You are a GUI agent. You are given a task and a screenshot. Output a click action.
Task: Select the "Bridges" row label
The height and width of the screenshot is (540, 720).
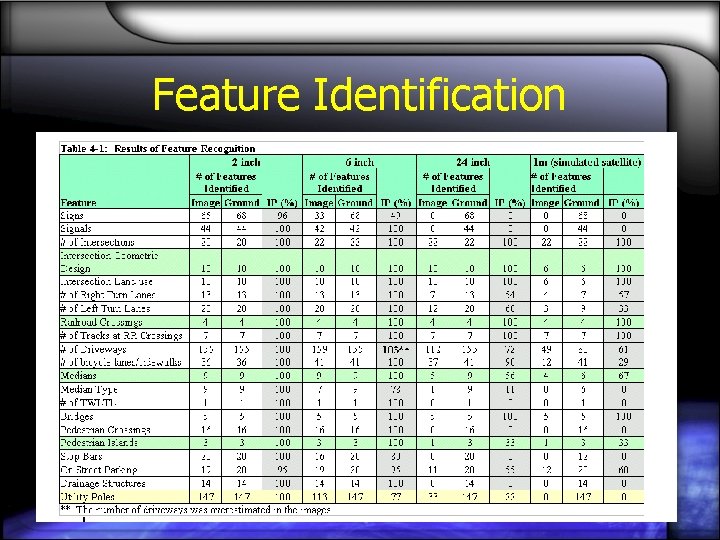pyautogui.click(x=77, y=416)
